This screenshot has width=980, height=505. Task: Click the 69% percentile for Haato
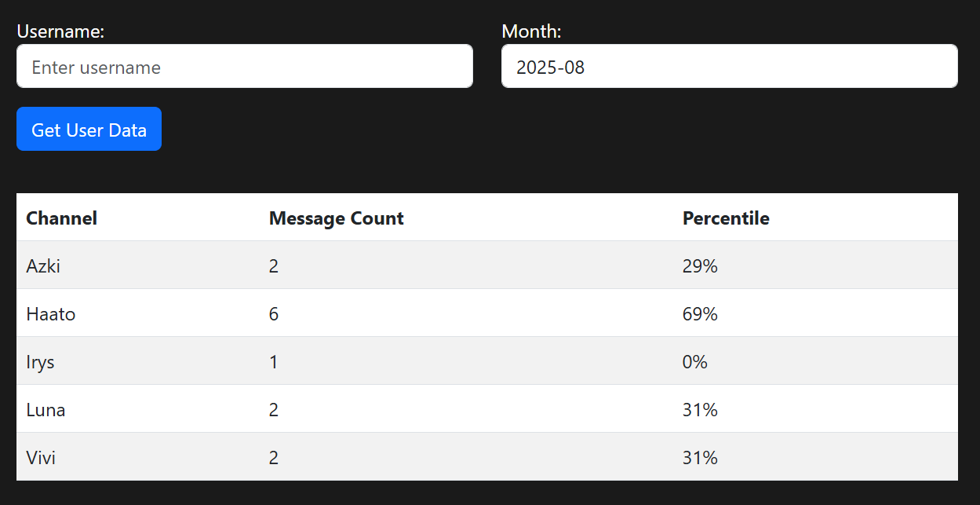pyautogui.click(x=700, y=314)
